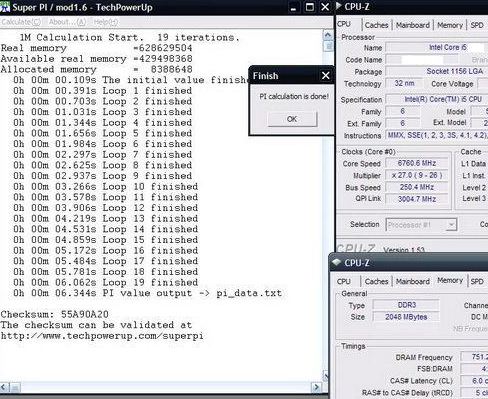The image size is (488, 399).
Task: Click the Real memory =628629504 line
Action: [x=97, y=48]
